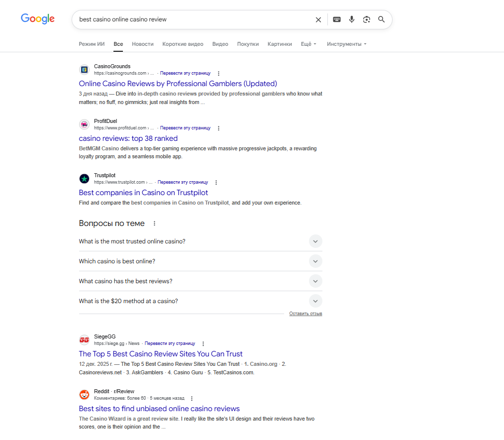Click the Оставить отзыв feedback link
This screenshot has width=504, height=440.
[305, 314]
